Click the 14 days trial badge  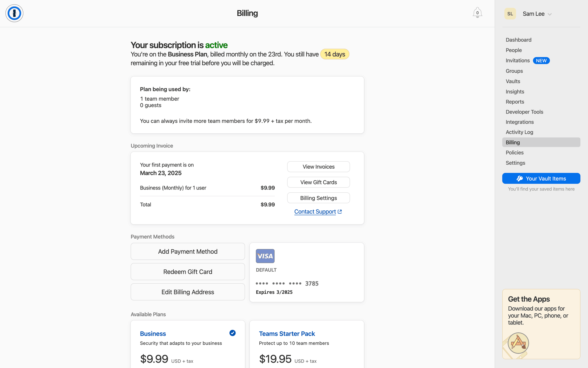(x=335, y=54)
